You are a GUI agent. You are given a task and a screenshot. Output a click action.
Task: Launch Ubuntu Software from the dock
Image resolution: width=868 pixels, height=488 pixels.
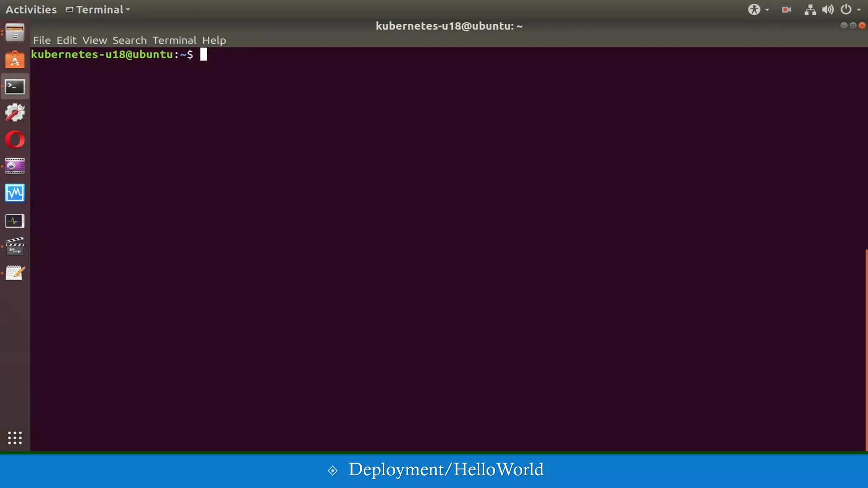(x=15, y=60)
